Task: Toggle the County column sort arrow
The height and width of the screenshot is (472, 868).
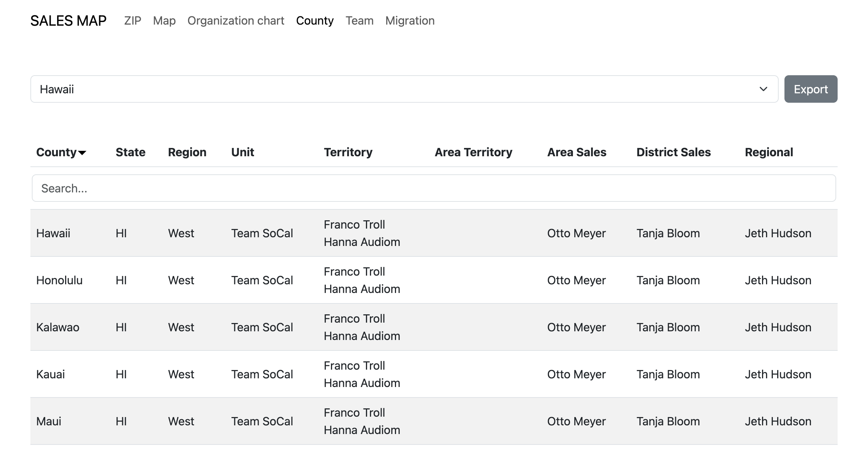Action: 83,153
